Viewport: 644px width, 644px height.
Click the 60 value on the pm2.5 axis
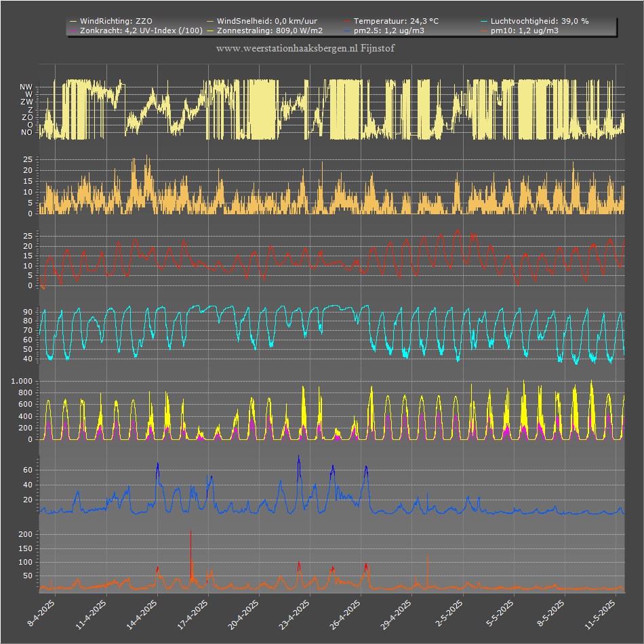click(x=28, y=470)
